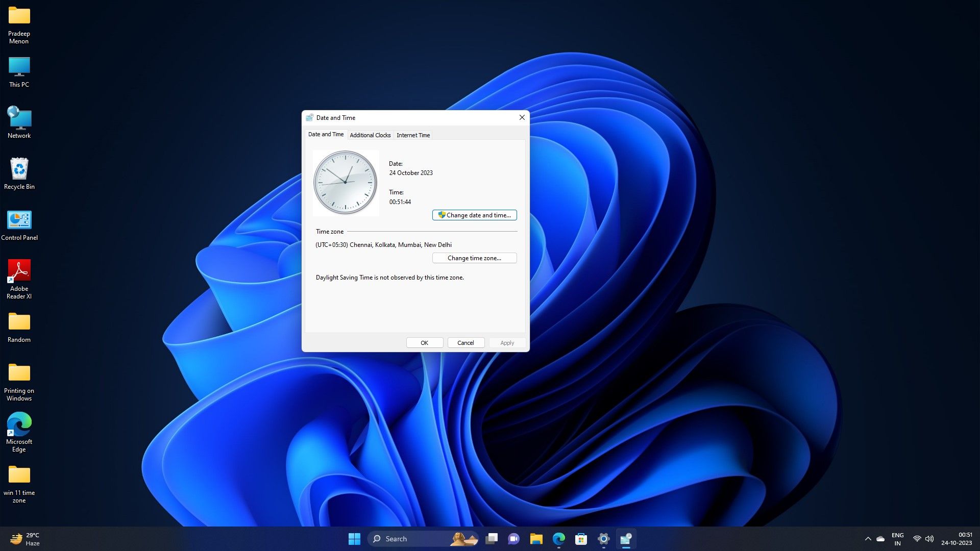Open Microsoft Store from the taskbar
This screenshot has width=980, height=551.
(581, 539)
